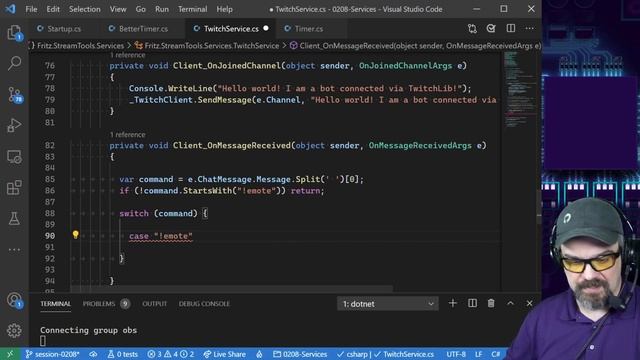Open the Search view in activity bar
This screenshot has height=360, width=640.
(14, 63)
